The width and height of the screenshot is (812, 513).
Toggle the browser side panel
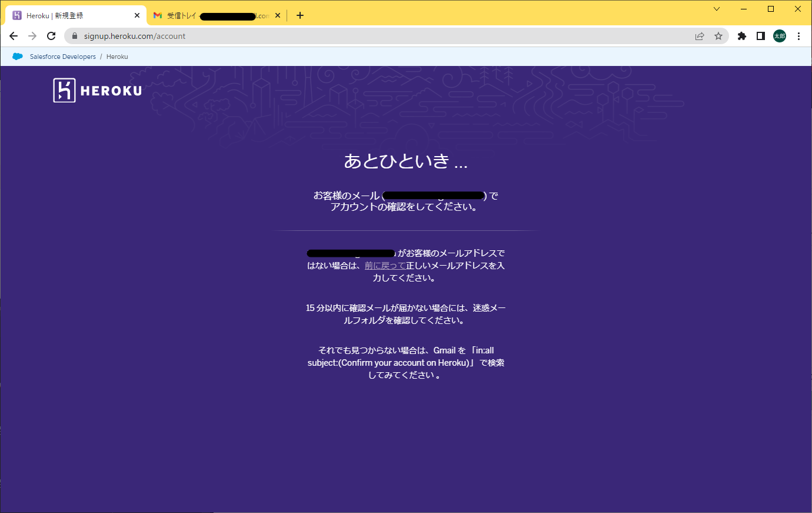pos(761,36)
